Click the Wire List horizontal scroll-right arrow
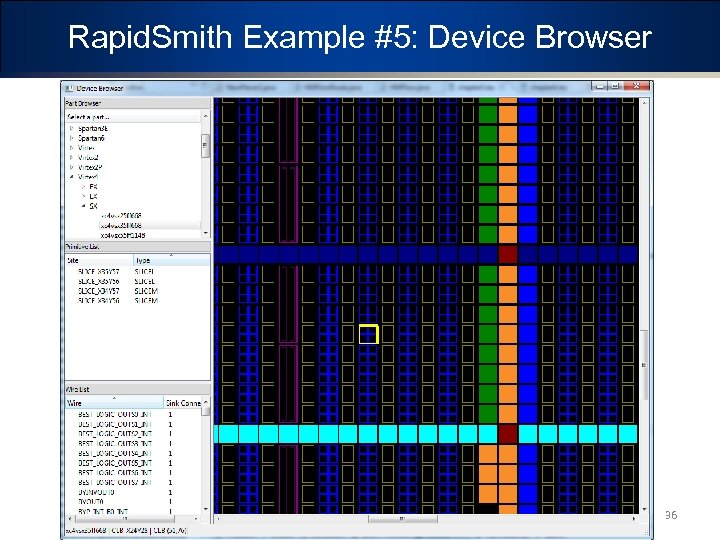Viewport: 720px width, 540px height. (x=197, y=519)
